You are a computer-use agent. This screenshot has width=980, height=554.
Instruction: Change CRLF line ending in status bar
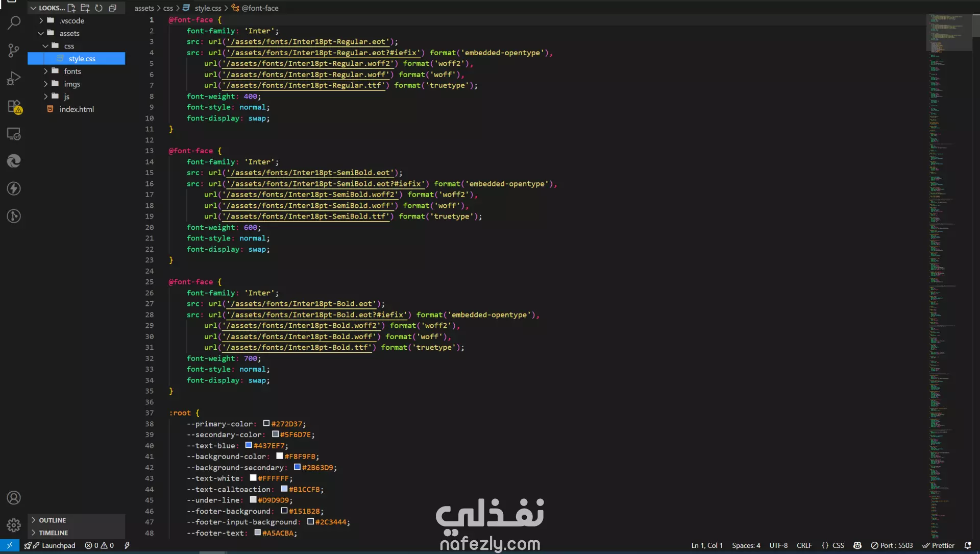pos(804,545)
